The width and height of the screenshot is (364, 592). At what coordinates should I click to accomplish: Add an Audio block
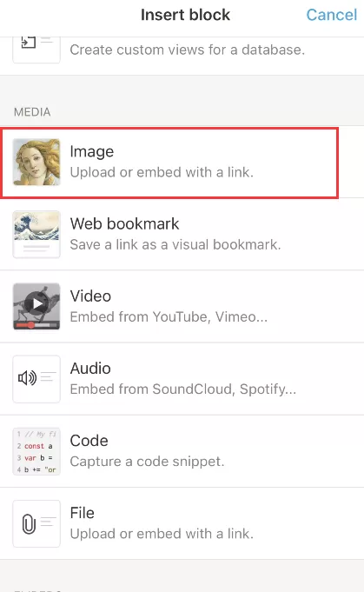182,379
